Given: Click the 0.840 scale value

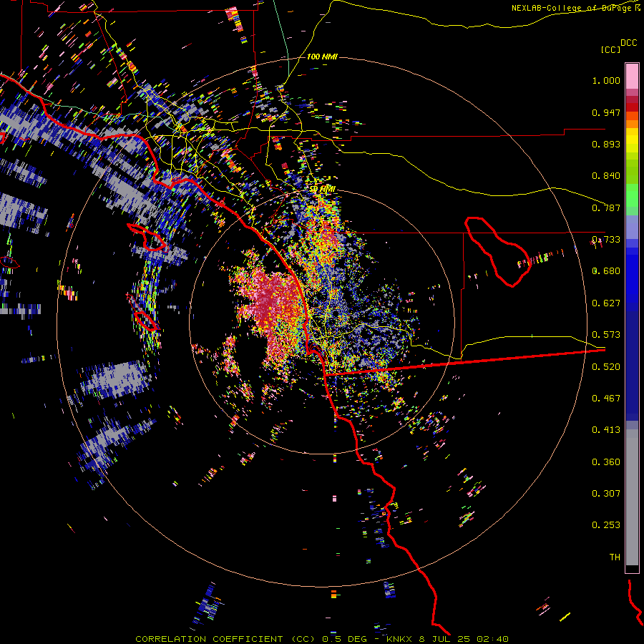Looking at the screenshot, I should (606, 176).
